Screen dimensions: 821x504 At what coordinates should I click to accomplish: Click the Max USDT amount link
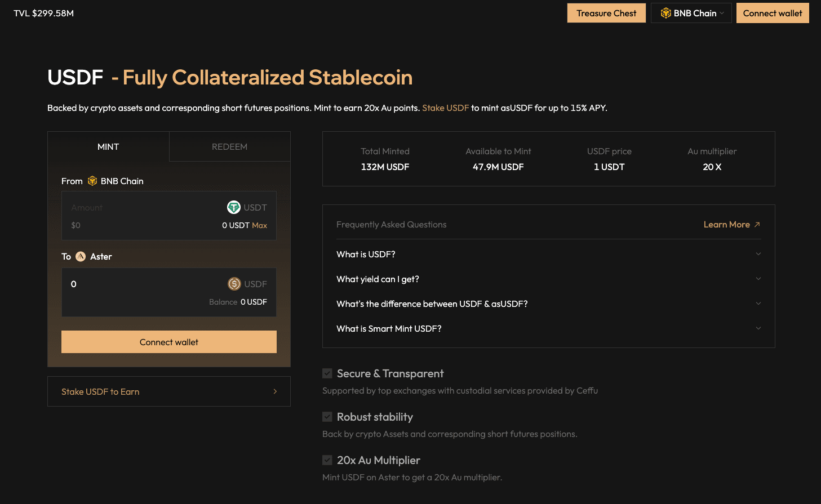[260, 225]
